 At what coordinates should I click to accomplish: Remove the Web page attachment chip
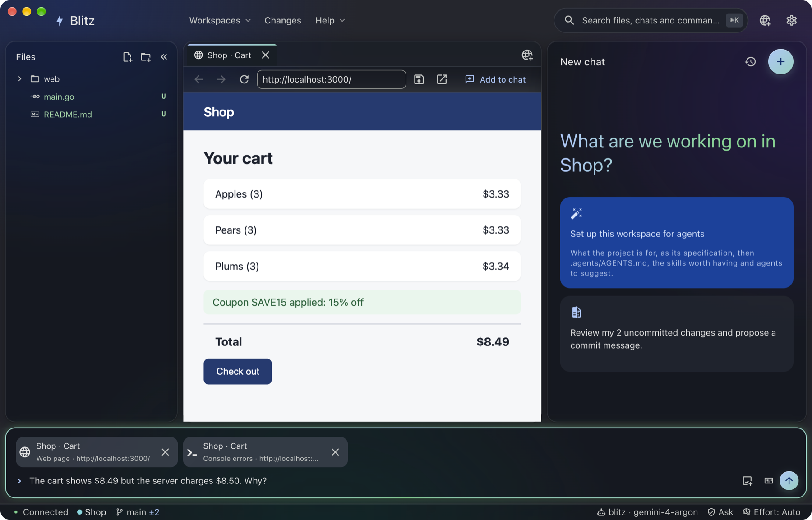click(165, 452)
